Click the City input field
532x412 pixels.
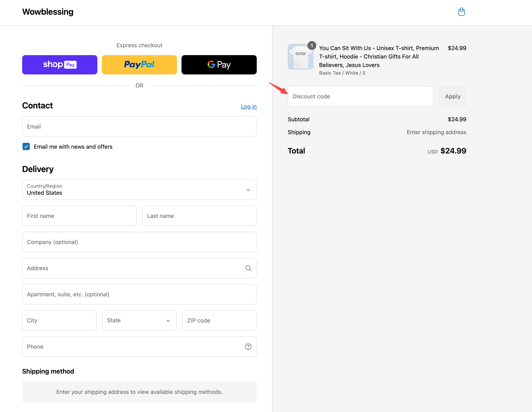coord(59,320)
